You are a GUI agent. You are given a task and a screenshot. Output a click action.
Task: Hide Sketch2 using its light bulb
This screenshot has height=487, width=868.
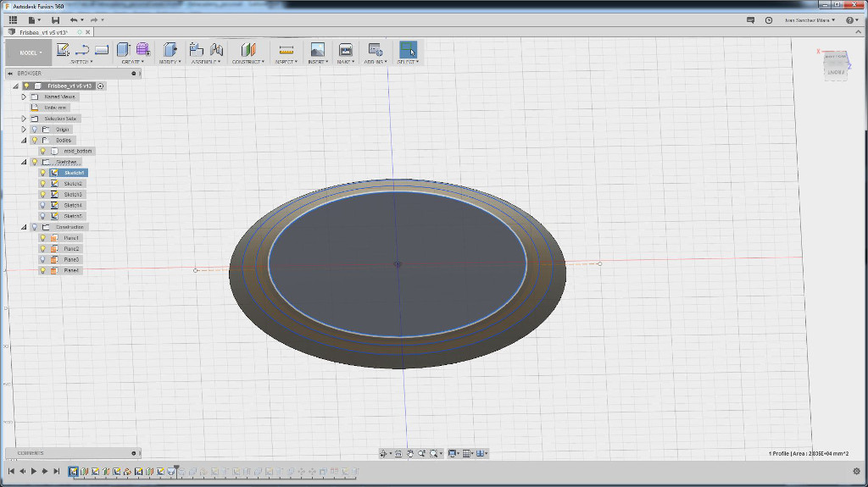coord(42,183)
